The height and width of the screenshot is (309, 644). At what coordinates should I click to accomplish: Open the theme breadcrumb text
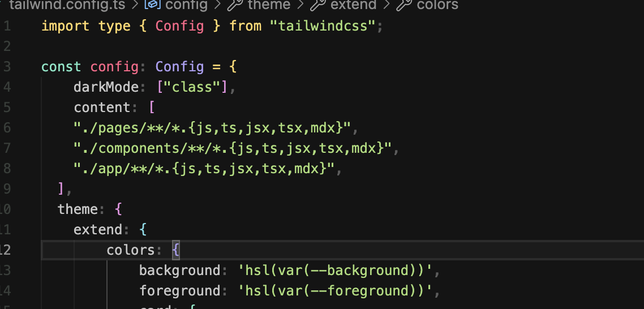[x=269, y=6]
